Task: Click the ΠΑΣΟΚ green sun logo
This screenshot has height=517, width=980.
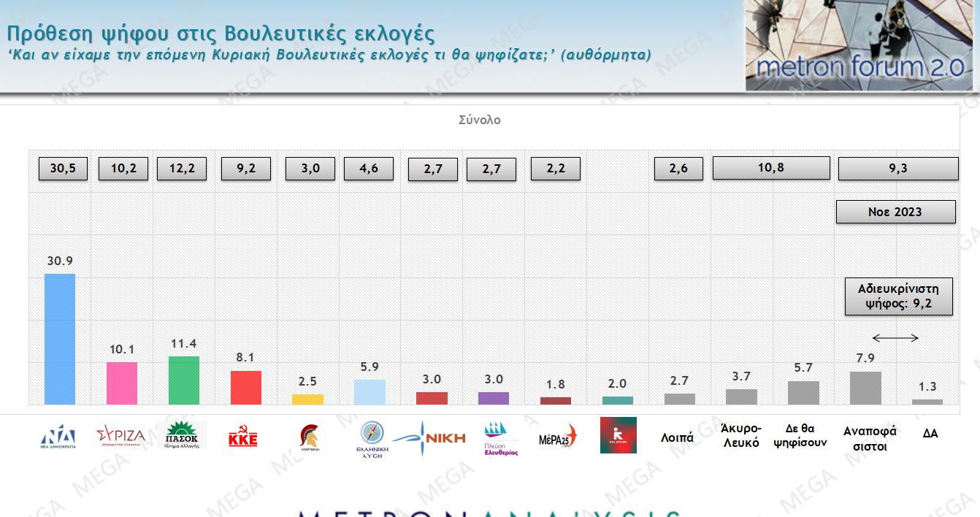Action: click(183, 435)
